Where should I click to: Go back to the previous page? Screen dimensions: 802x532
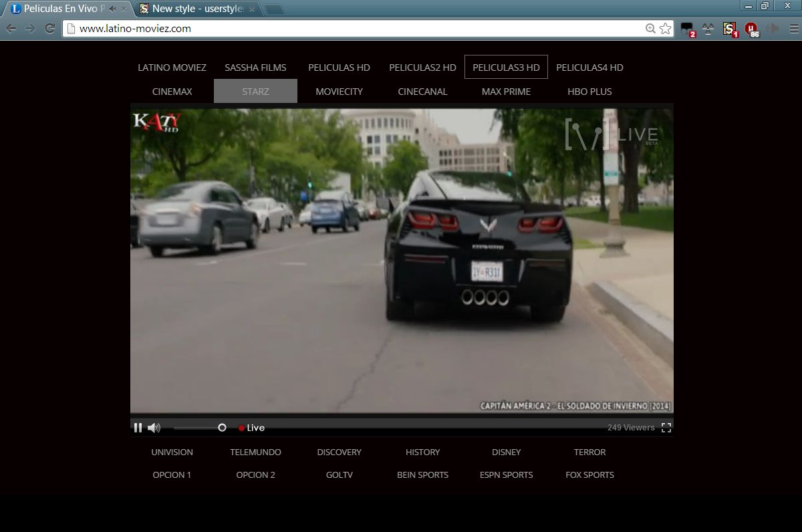(11, 28)
